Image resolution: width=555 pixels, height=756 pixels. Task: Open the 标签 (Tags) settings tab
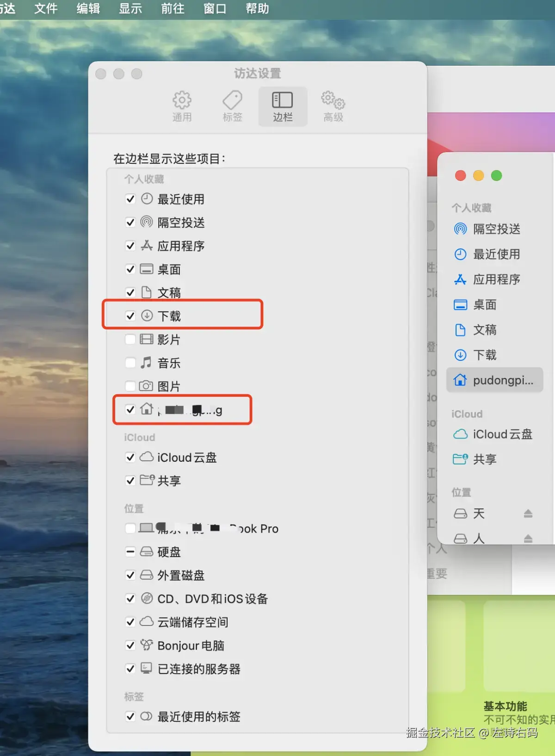232,106
